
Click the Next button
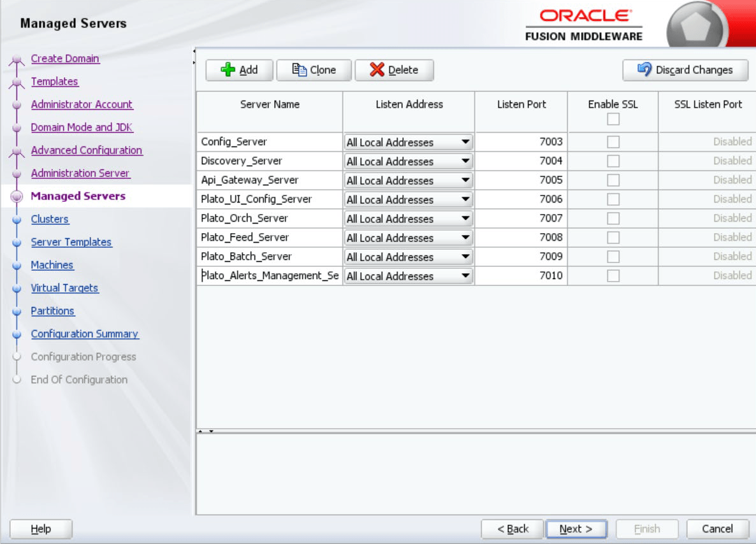[576, 529]
